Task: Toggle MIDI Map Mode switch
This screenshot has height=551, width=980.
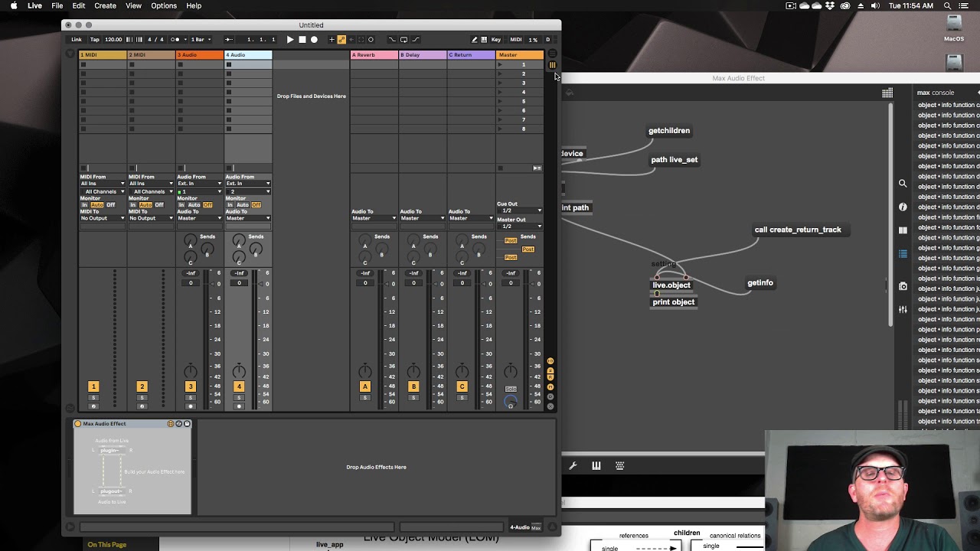Action: point(516,39)
